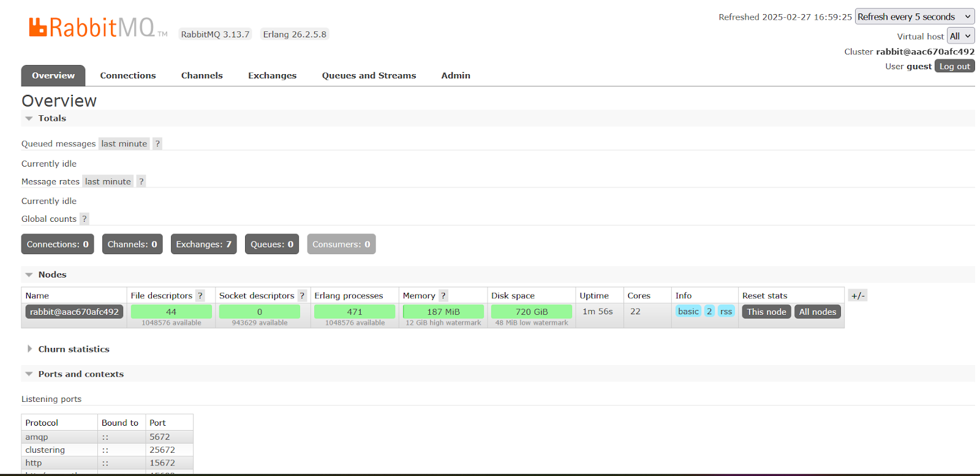Open the Channels tab
The image size is (980, 476).
click(202, 75)
